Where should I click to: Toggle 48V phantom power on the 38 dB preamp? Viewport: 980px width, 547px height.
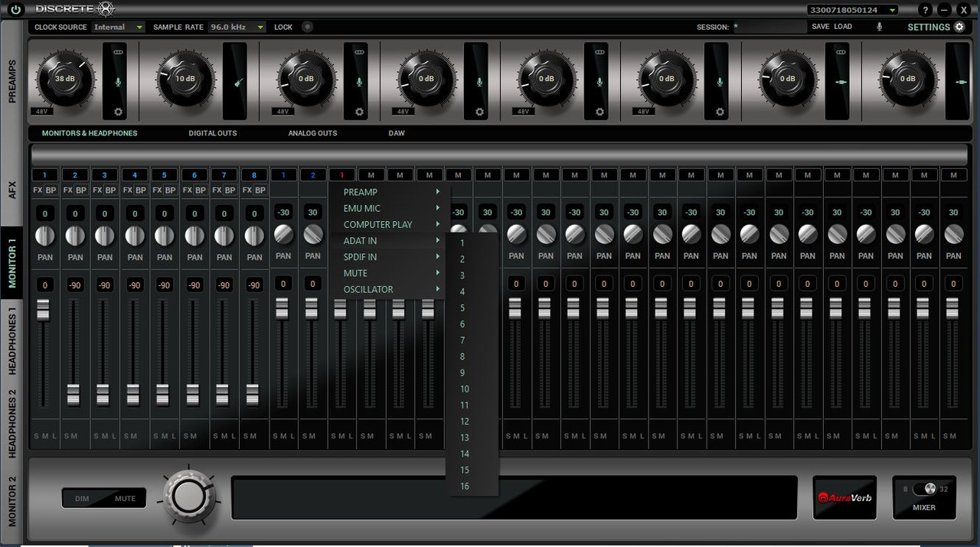click(41, 112)
